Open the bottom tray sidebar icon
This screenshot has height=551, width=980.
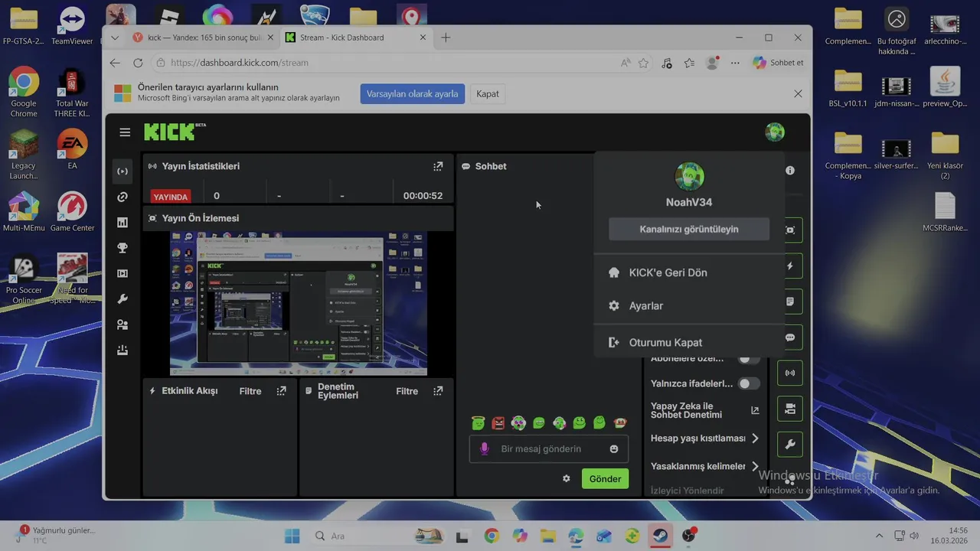(122, 350)
